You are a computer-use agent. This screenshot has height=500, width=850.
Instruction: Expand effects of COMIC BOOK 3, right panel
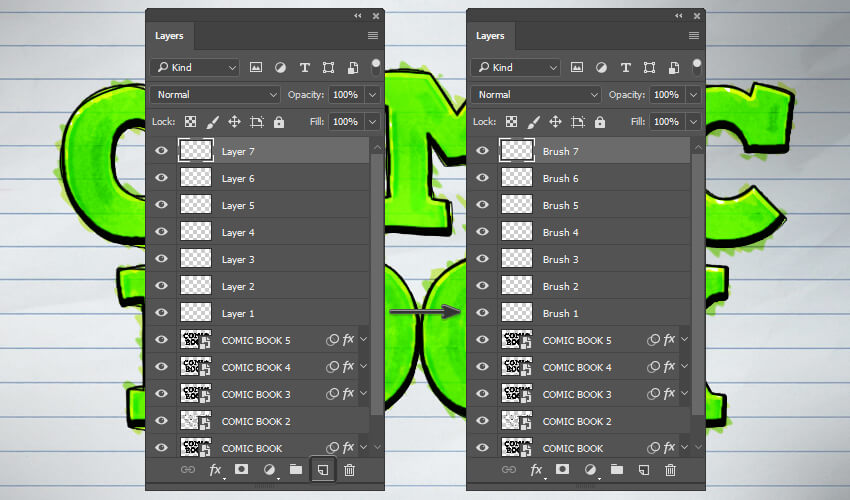pos(684,393)
